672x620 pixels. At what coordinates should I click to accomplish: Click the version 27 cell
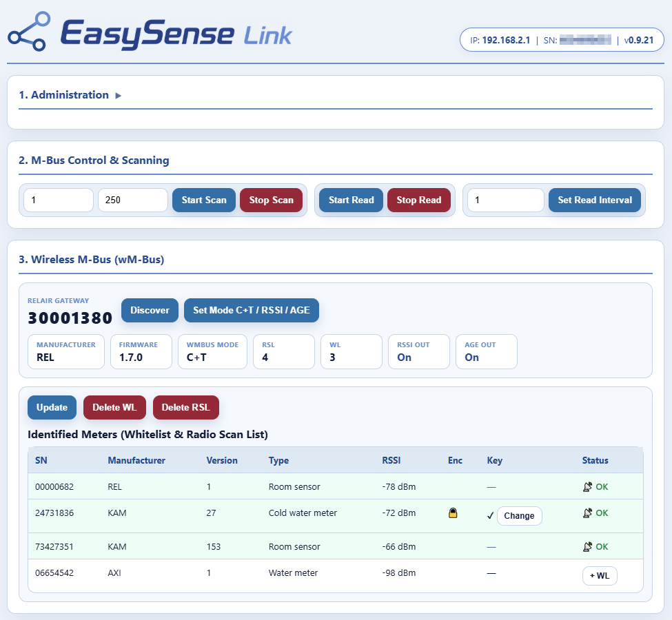click(x=212, y=513)
